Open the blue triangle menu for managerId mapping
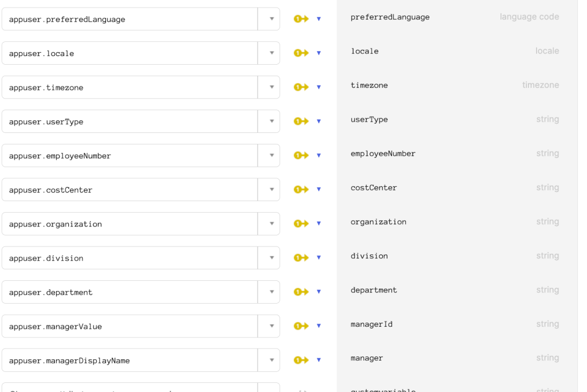The width and height of the screenshot is (587, 392). coord(319,326)
